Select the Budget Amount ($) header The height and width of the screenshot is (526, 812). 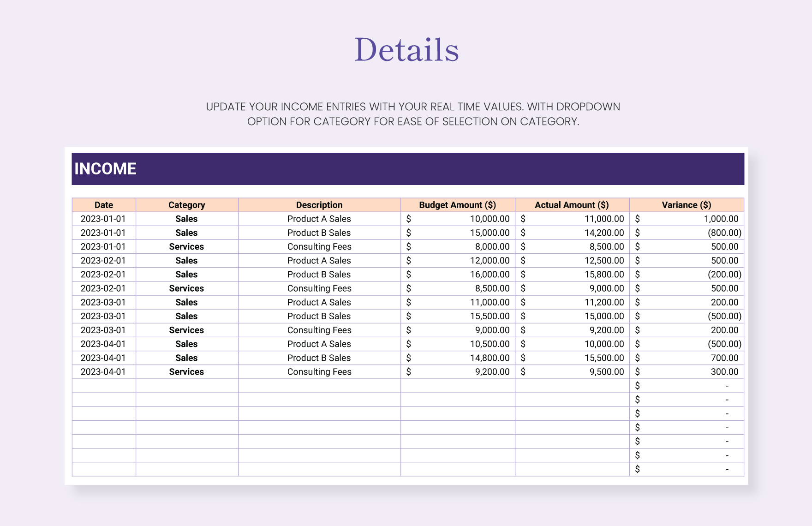pyautogui.click(x=458, y=205)
